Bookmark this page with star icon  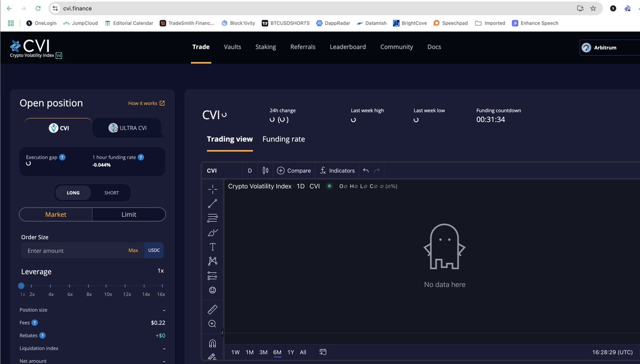pyautogui.click(x=593, y=9)
